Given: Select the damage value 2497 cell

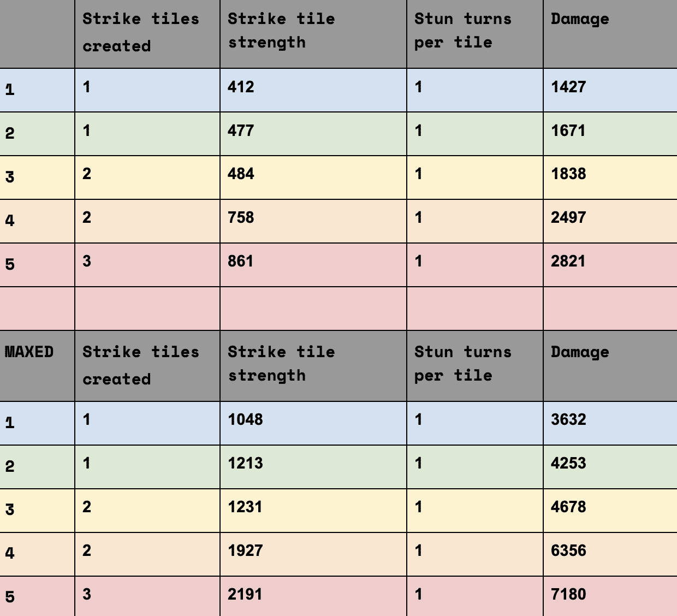Looking at the screenshot, I should (x=610, y=221).
